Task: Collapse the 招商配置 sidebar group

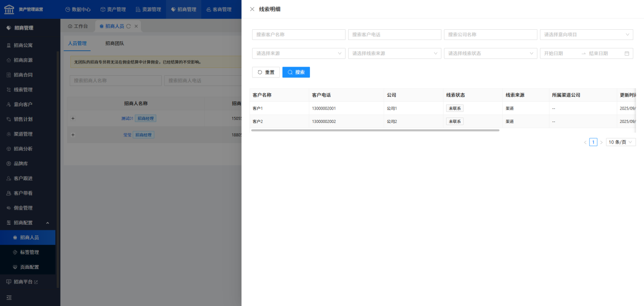Action: [x=27, y=223]
